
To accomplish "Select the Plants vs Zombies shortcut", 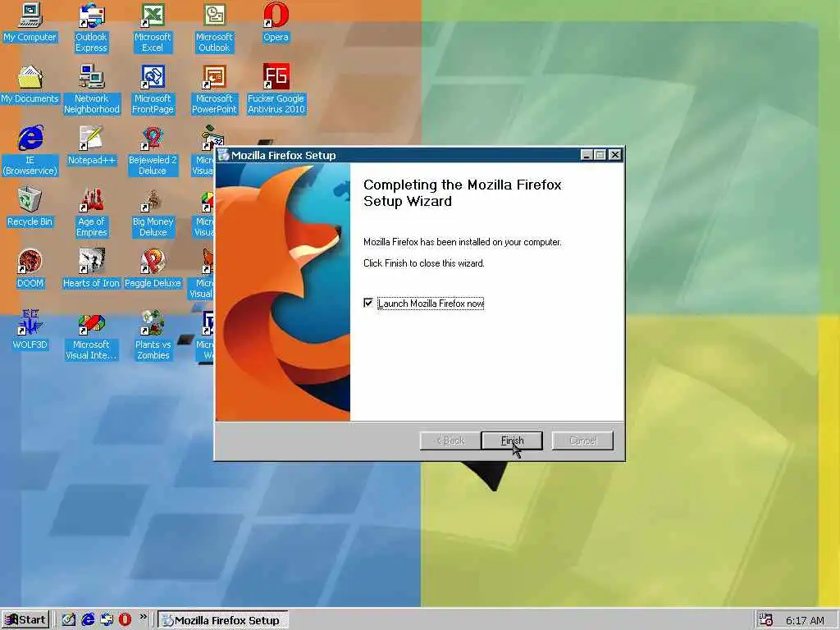I will (153, 336).
